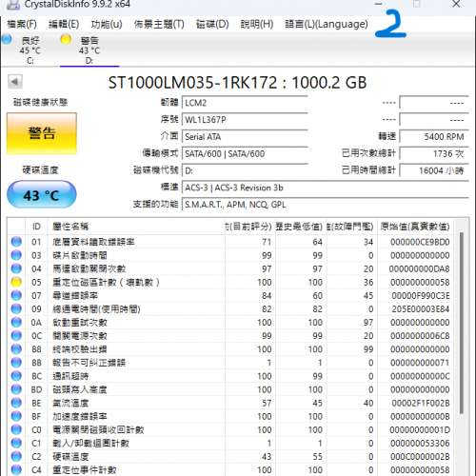The image size is (476, 476).
Task: Click the blue status icon for attribute C2
Action: 16,456
